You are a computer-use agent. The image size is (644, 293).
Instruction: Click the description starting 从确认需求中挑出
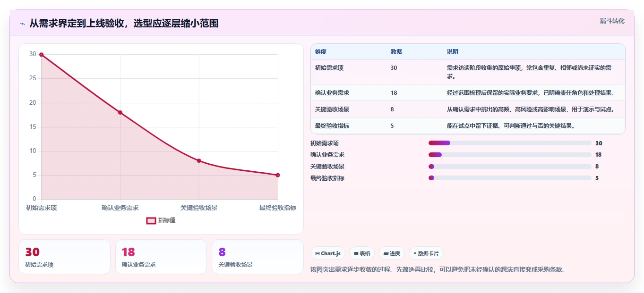tap(531, 109)
